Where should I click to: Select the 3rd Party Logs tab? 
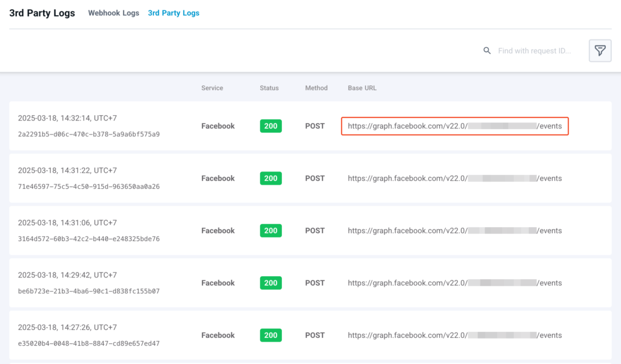(x=173, y=13)
